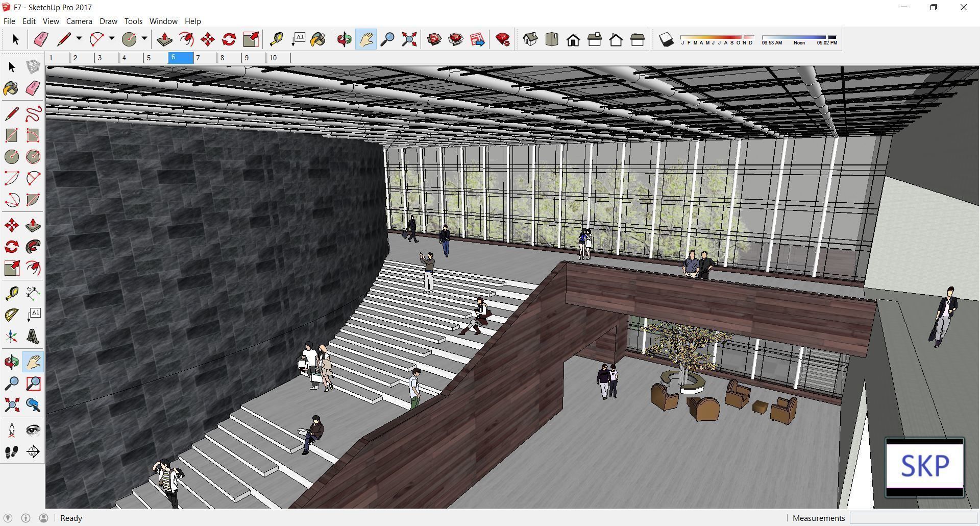Select the Walk footprints tool
The image size is (980, 526).
click(x=12, y=451)
